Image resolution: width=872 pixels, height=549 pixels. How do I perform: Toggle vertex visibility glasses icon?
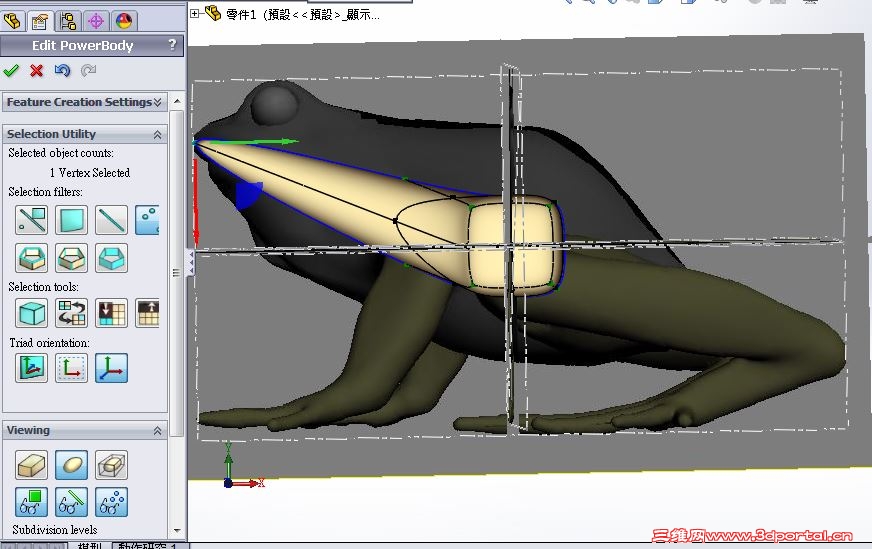click(x=111, y=502)
